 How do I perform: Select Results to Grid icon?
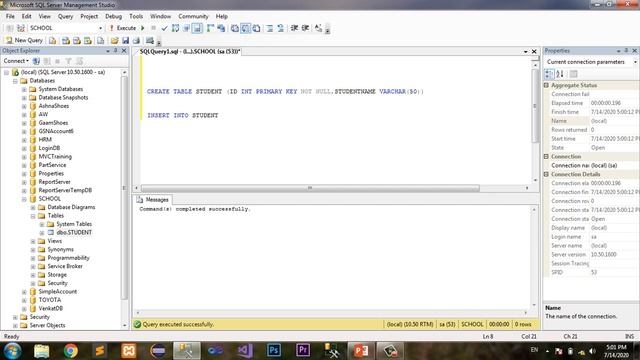point(245,28)
